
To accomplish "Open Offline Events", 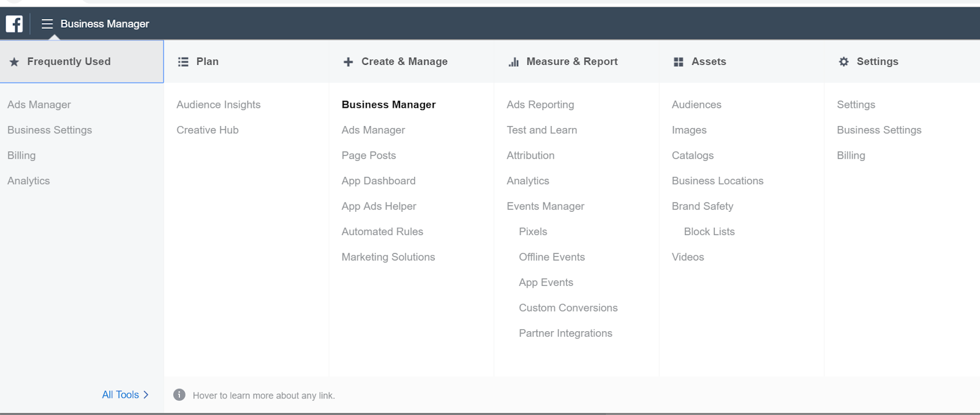I will coord(552,257).
